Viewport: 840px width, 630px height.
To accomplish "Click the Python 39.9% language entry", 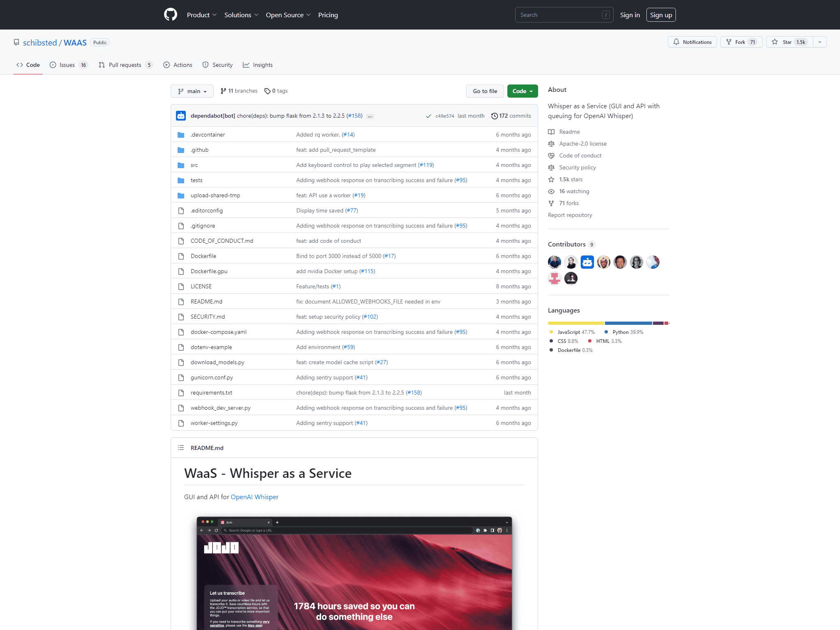I will click(x=624, y=332).
